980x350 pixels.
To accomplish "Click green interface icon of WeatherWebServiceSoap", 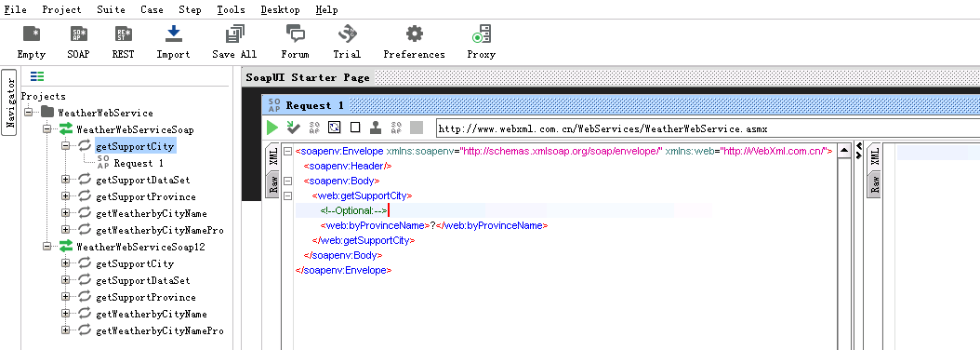I will point(66,129).
